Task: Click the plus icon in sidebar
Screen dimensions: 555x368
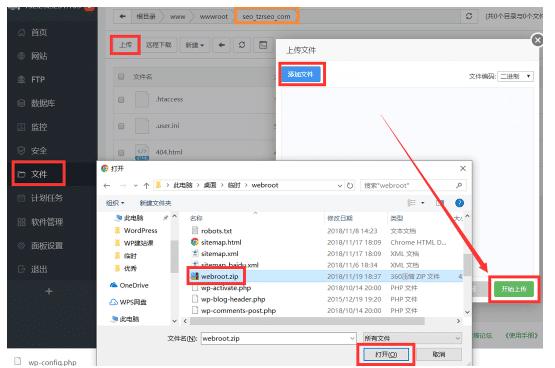Action: pyautogui.click(x=49, y=292)
